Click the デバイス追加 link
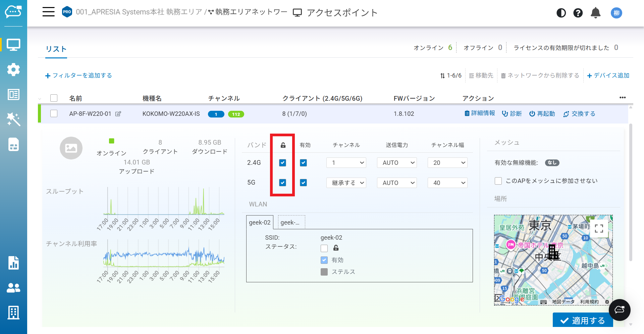Image resolution: width=644 pixels, height=334 pixels. [x=608, y=76]
